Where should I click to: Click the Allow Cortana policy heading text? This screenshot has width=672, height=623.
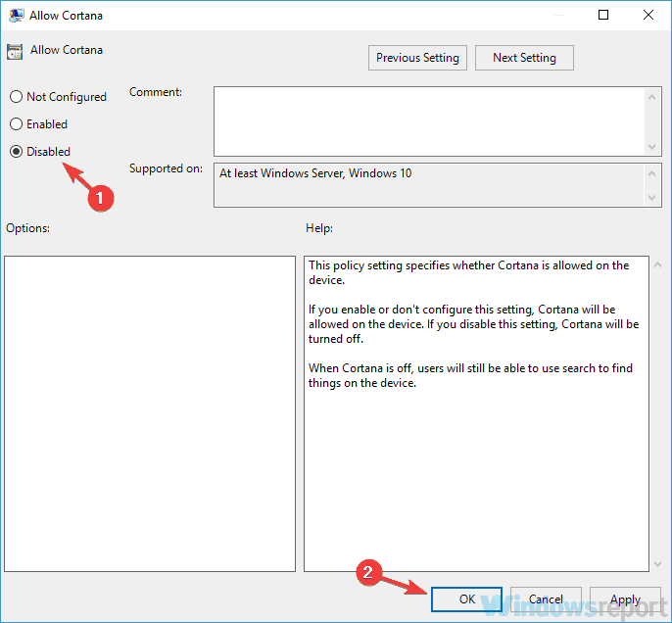point(67,50)
